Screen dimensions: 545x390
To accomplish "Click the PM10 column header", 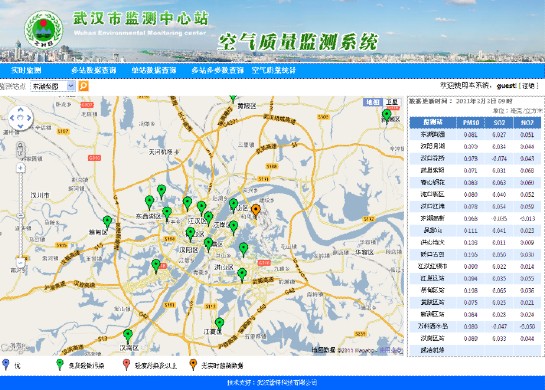I will coord(471,122).
